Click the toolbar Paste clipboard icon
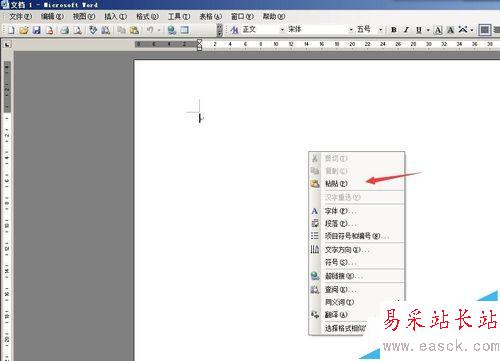 (134, 30)
